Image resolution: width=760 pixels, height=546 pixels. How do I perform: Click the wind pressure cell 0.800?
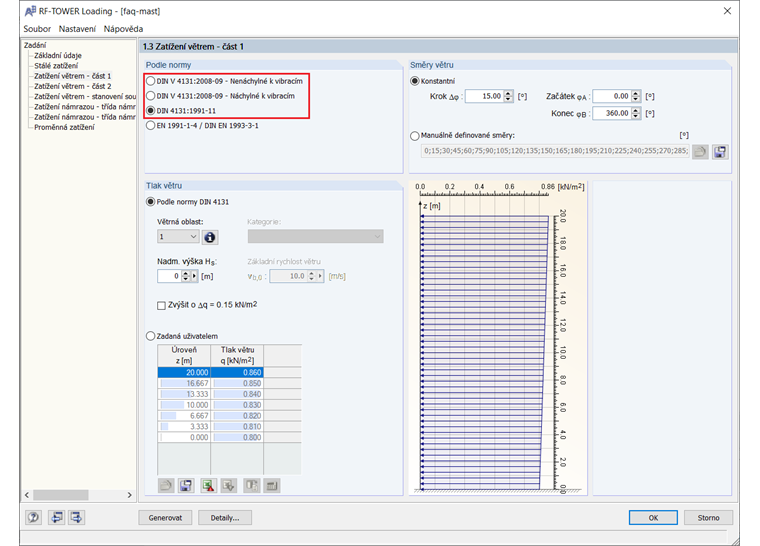237,437
